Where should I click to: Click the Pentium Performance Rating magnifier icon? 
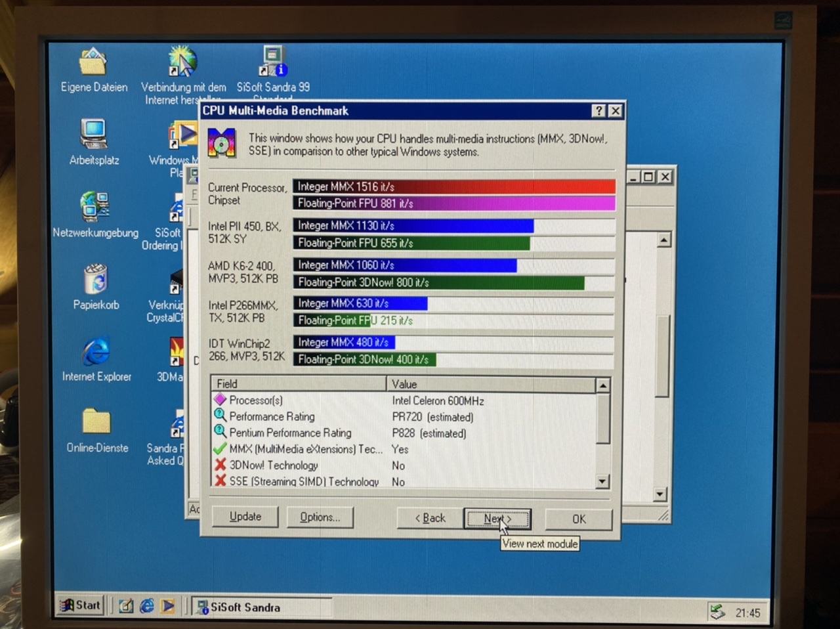[x=220, y=432]
